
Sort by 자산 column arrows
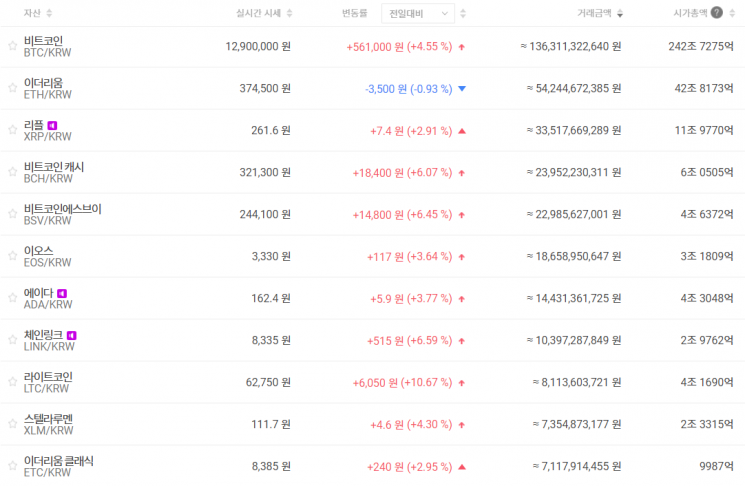click(x=49, y=13)
